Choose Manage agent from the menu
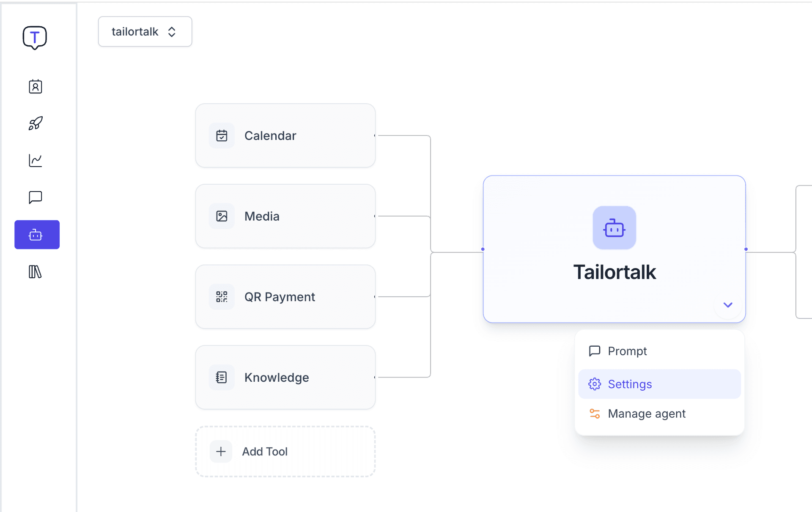Image resolution: width=812 pixels, height=512 pixels. [659, 413]
